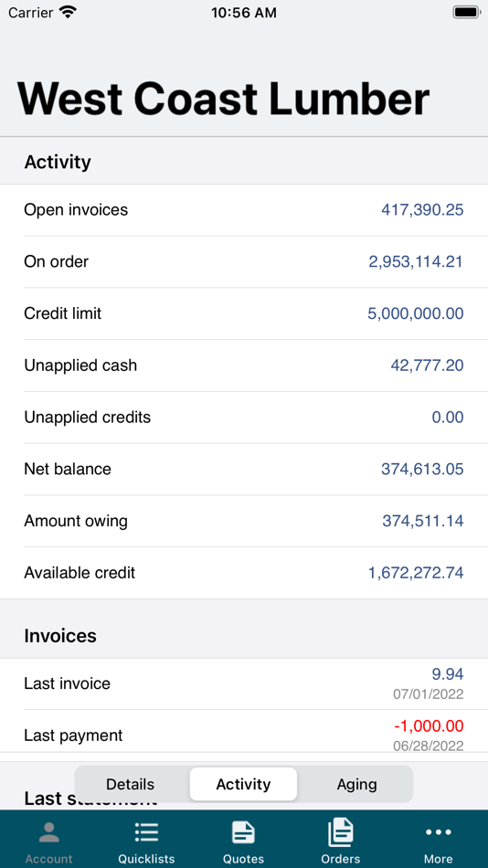Tap the Invoices section header
The width and height of the screenshot is (488, 868).
click(60, 636)
